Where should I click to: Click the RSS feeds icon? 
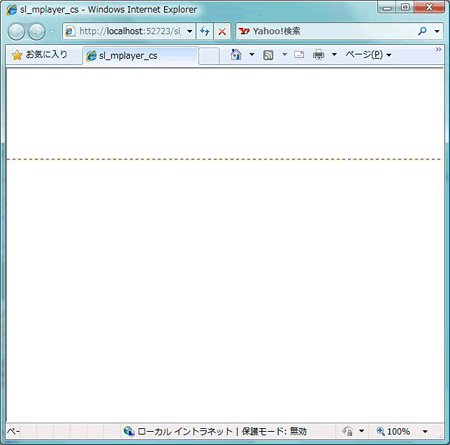point(268,55)
